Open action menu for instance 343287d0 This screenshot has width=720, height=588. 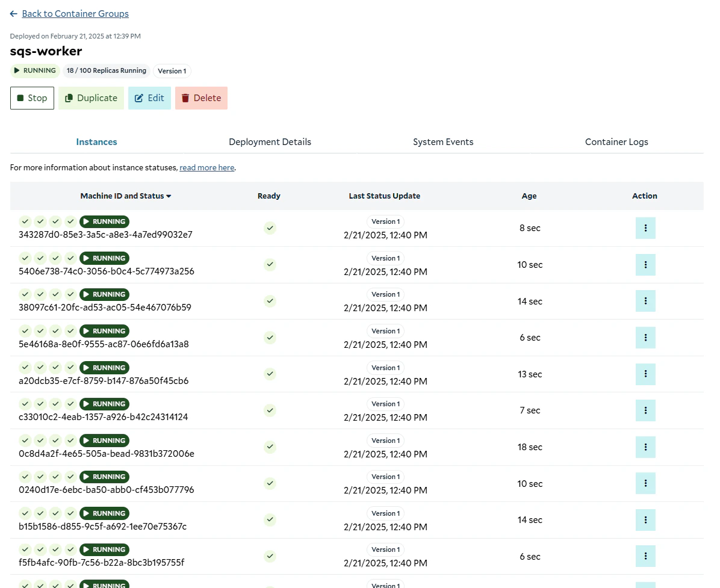pyautogui.click(x=645, y=228)
